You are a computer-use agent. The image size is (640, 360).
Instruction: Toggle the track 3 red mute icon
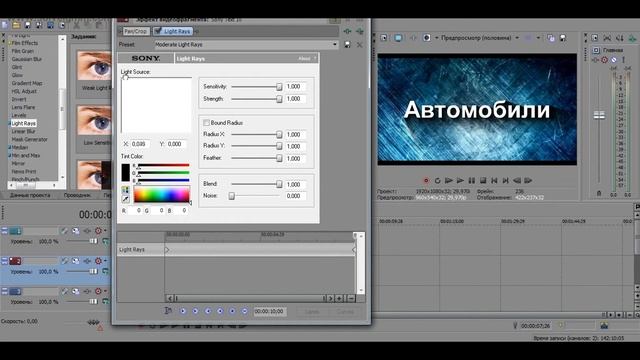[98, 291]
